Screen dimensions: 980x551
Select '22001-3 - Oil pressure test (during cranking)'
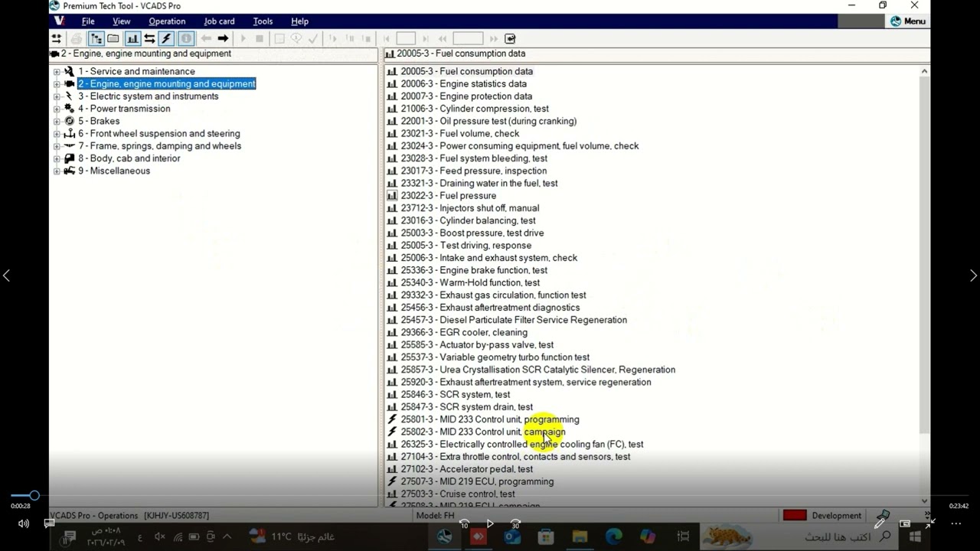(488, 121)
